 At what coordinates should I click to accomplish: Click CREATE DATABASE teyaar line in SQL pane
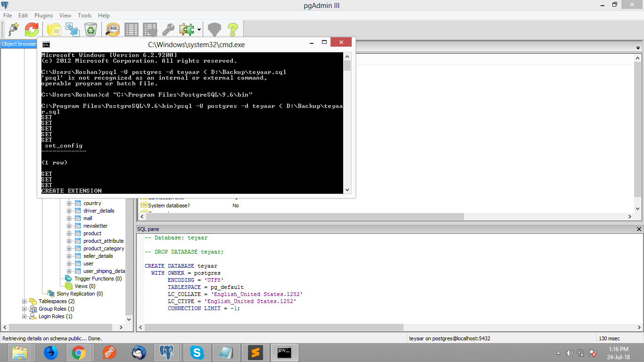181,266
